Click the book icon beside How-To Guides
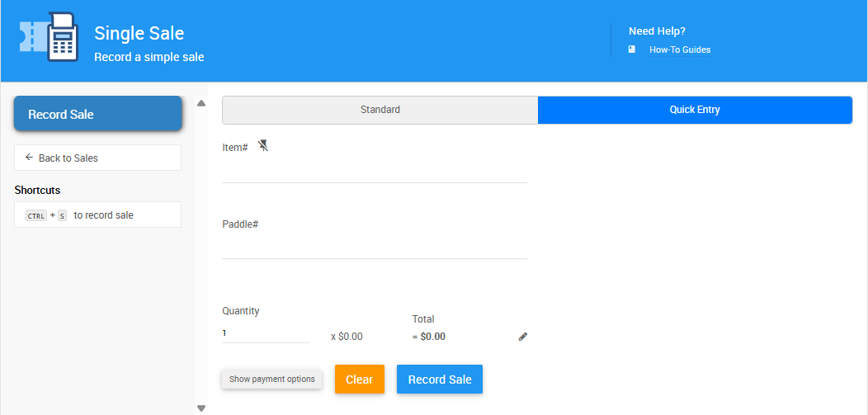Screen dimensions: 868x415 632,50
